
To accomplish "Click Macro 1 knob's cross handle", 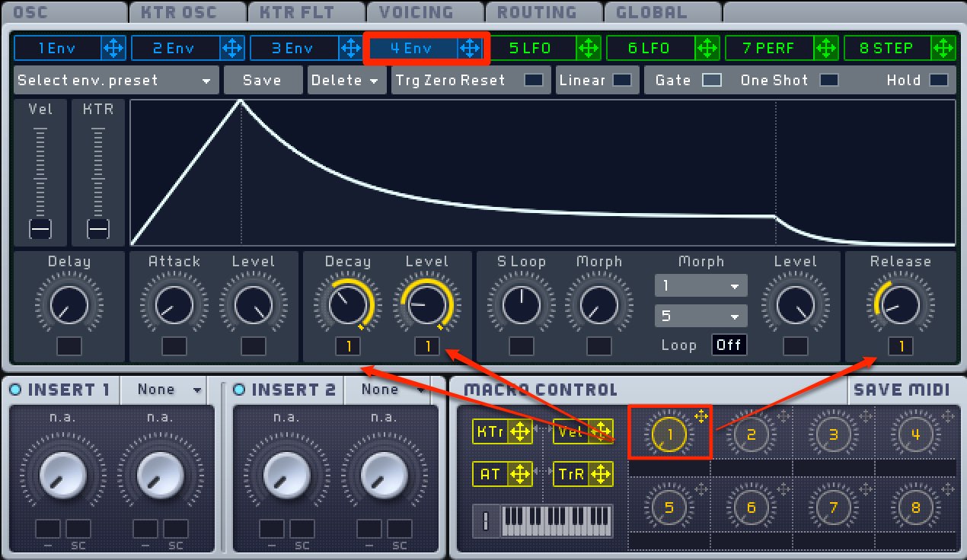I will pos(701,416).
